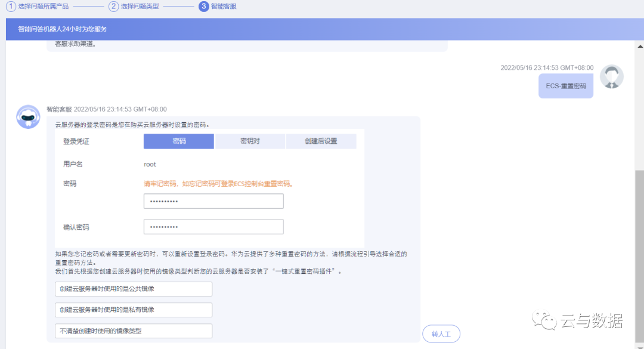The height and width of the screenshot is (349, 644).
Task: Click the username value "root"
Action: point(150,164)
